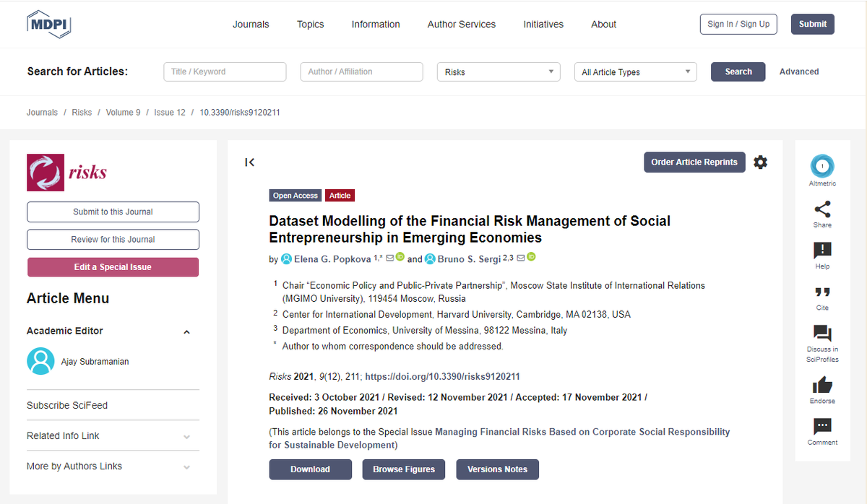This screenshot has height=504, width=867.
Task: Open the Journals menu
Action: point(251,24)
